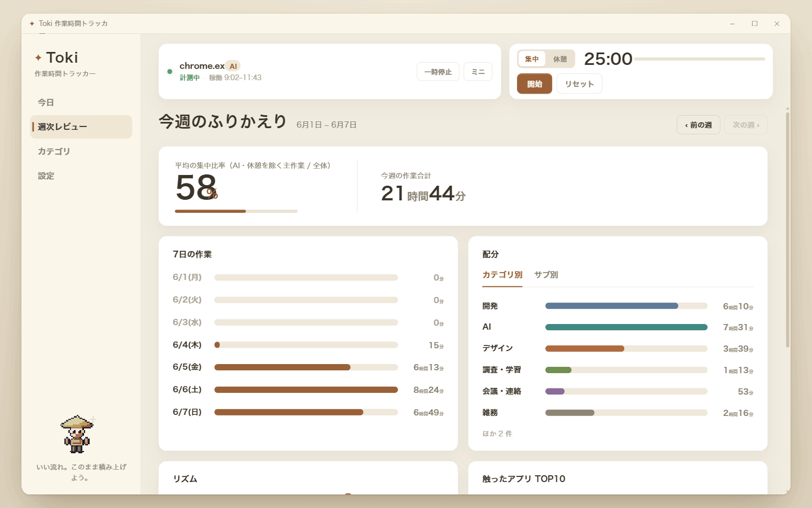Click the 6/1(月) row label
The height and width of the screenshot is (508, 812).
187,277
